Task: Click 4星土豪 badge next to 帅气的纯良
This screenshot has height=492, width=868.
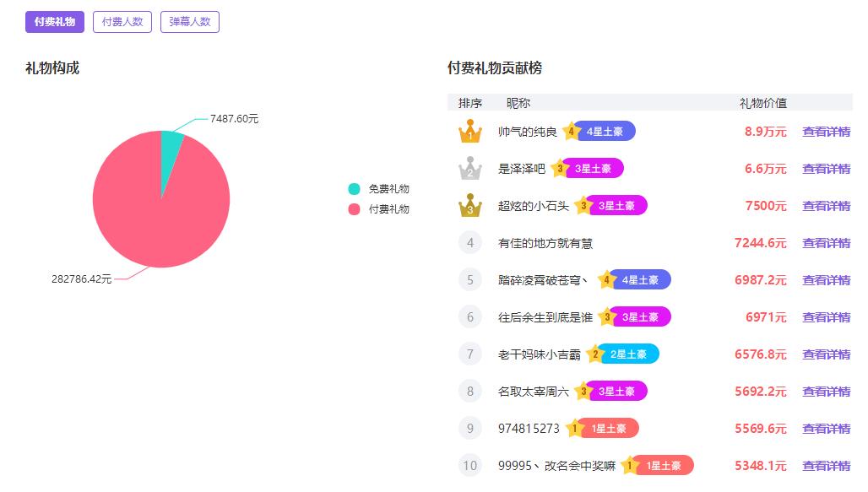Action: [605, 132]
